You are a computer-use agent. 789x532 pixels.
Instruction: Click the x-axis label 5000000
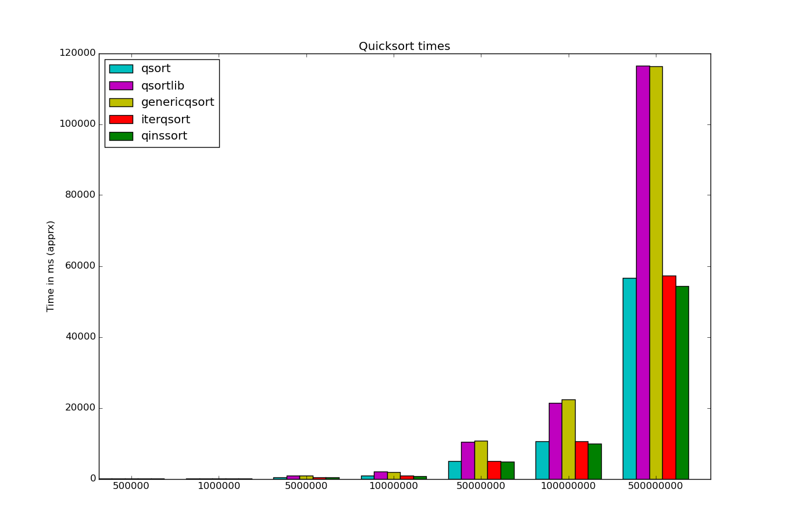306,486
